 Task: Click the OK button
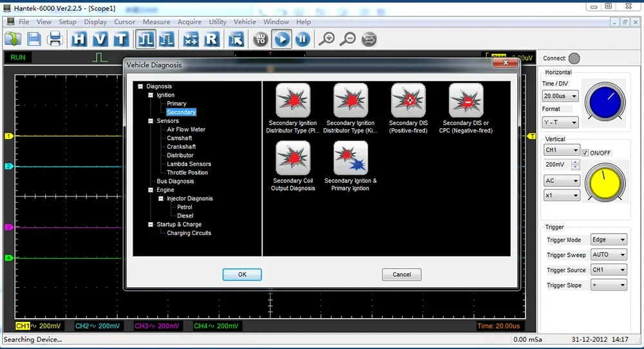click(242, 274)
